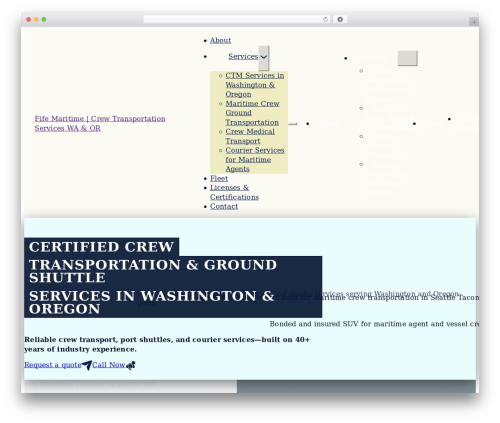
Task: Open the About menu item
Action: coord(220,40)
